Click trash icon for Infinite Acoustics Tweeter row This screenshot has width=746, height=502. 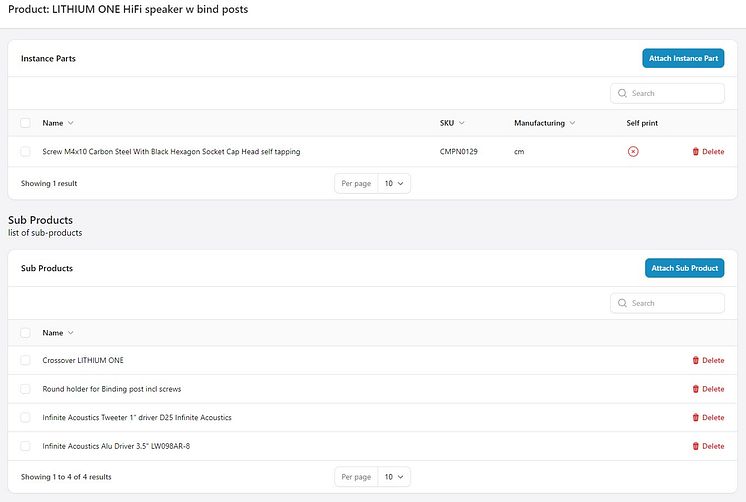(x=695, y=417)
